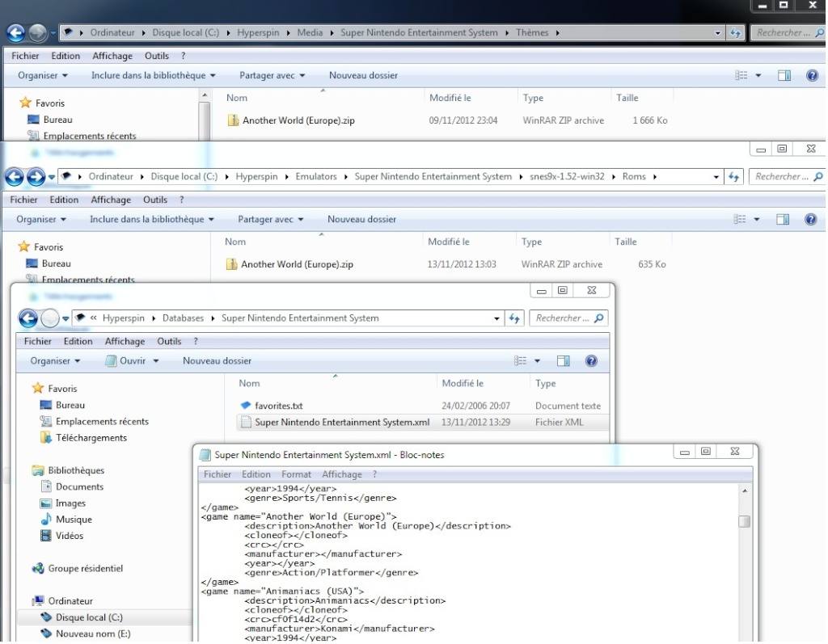The image size is (828, 644).
Task: Go forward in the Roms window
Action: [x=36, y=177]
